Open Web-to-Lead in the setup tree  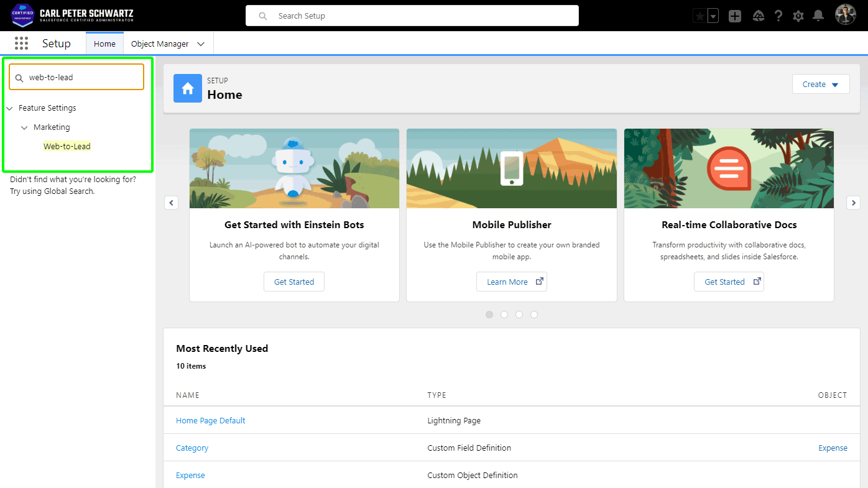coord(67,147)
